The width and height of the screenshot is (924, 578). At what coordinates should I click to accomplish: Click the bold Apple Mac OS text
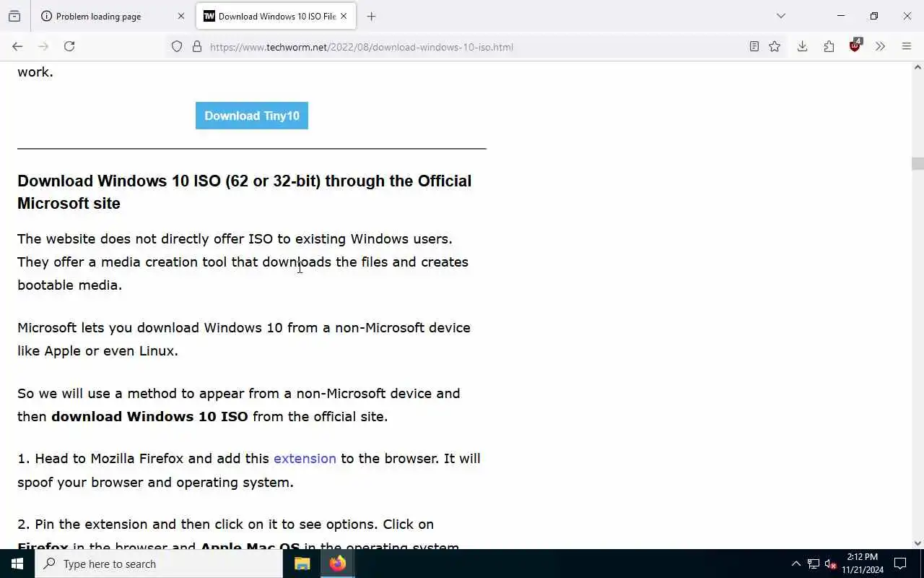tap(250, 547)
